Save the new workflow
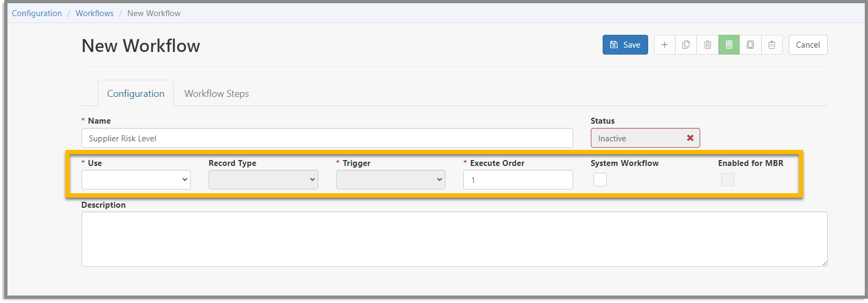 (x=625, y=45)
